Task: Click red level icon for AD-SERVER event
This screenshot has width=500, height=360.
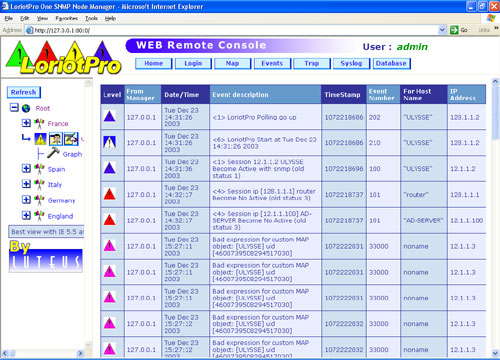Action: click(110, 220)
